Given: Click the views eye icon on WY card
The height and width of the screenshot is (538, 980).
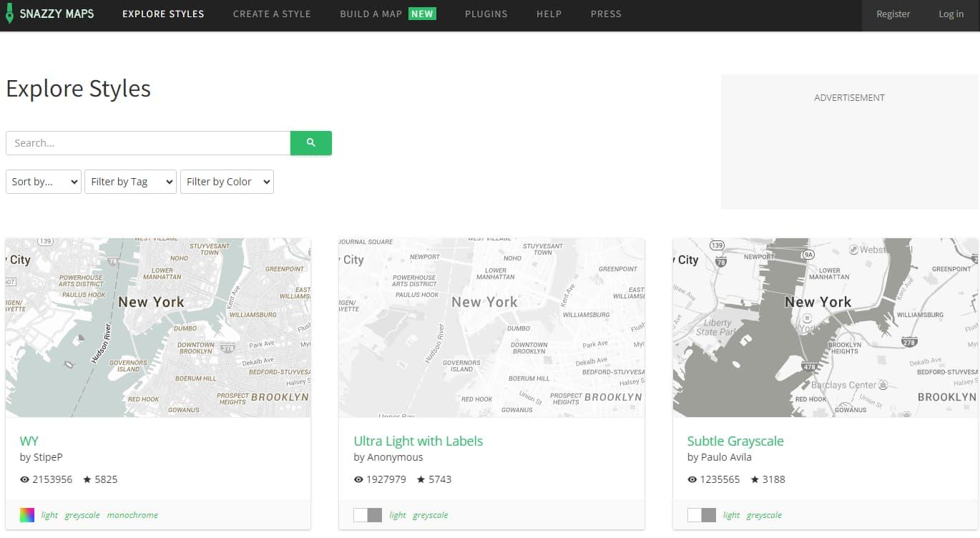Looking at the screenshot, I should coord(25,479).
